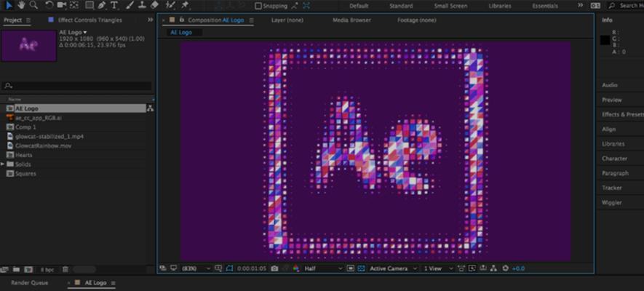The image size is (644, 291).
Task: Switch to the Small Screen workspace
Action: click(453, 6)
